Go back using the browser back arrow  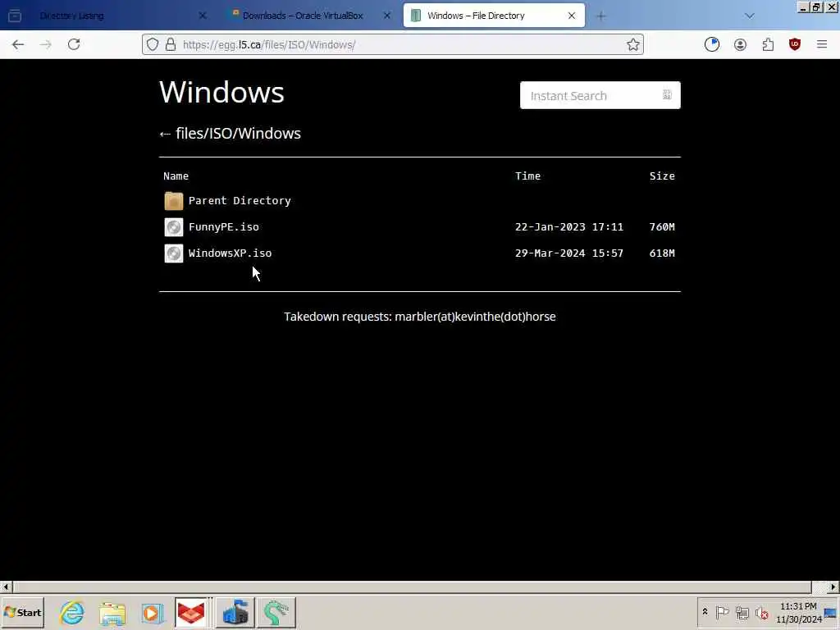pyautogui.click(x=18, y=44)
